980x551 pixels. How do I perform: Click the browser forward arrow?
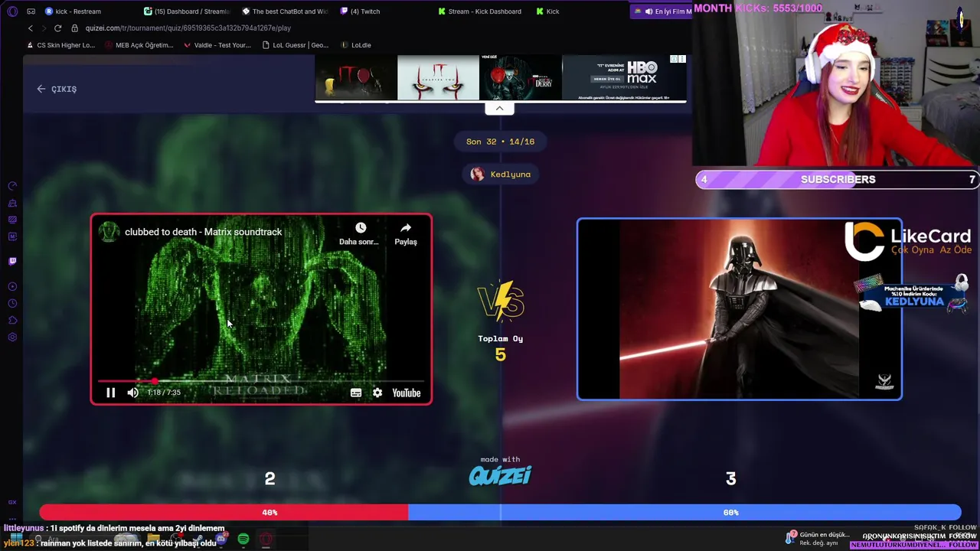click(x=44, y=28)
